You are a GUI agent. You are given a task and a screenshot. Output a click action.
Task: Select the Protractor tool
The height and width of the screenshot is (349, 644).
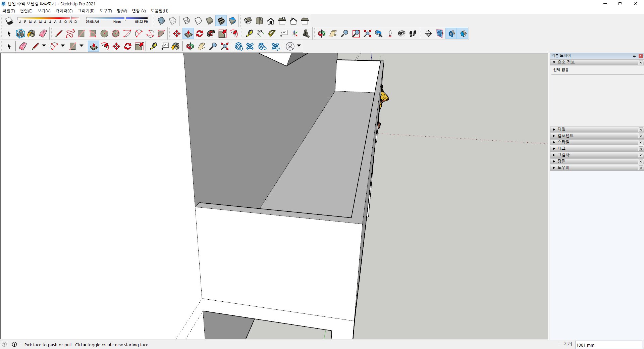tap(272, 34)
